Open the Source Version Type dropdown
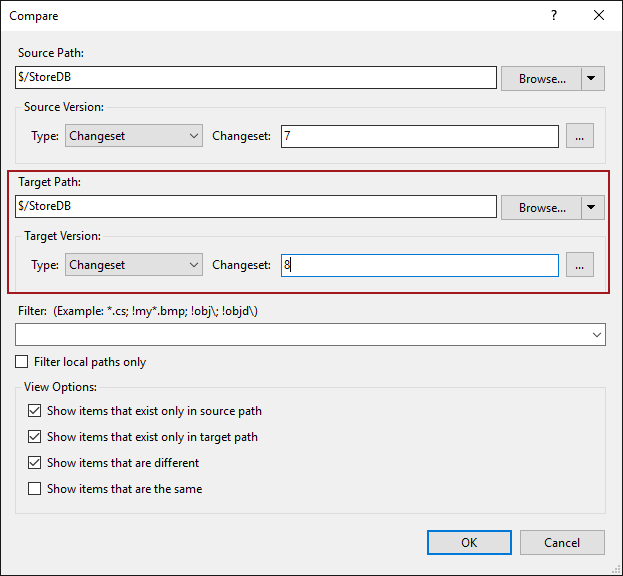 [x=135, y=136]
